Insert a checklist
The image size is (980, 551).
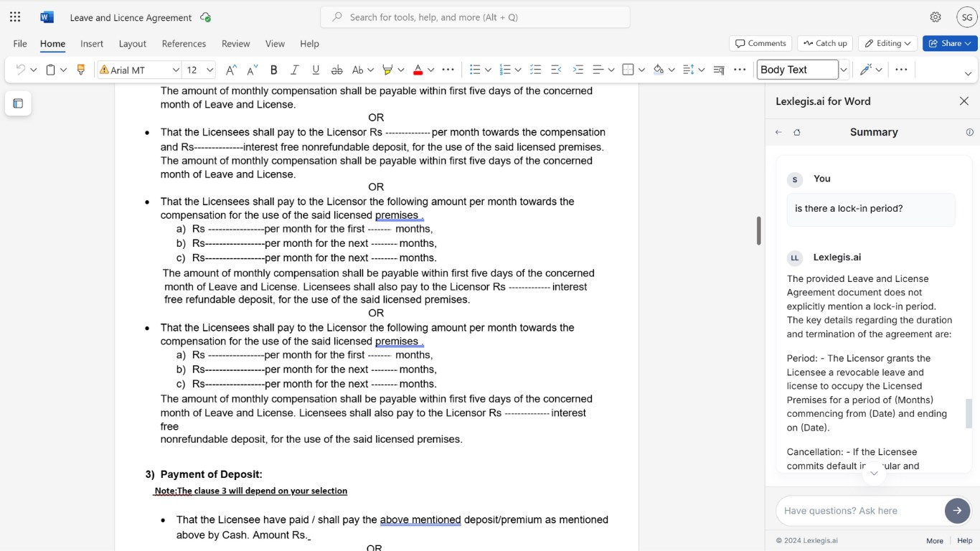coord(535,70)
